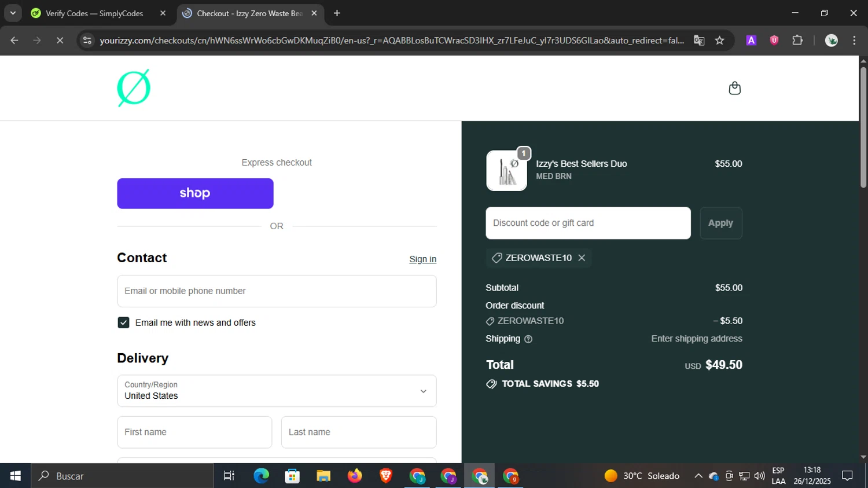Viewport: 868px width, 488px height.
Task: Open Chrome three-dot menu
Action: [854, 41]
